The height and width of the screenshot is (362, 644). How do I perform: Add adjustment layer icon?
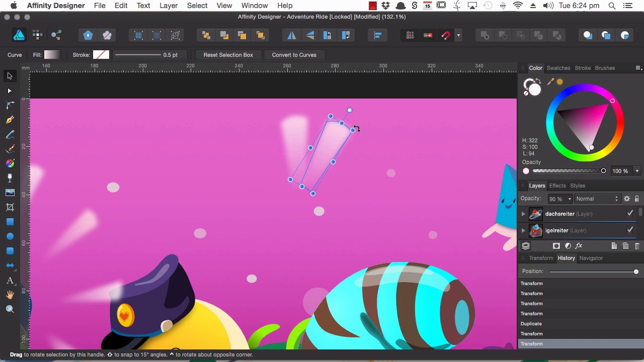click(568, 246)
